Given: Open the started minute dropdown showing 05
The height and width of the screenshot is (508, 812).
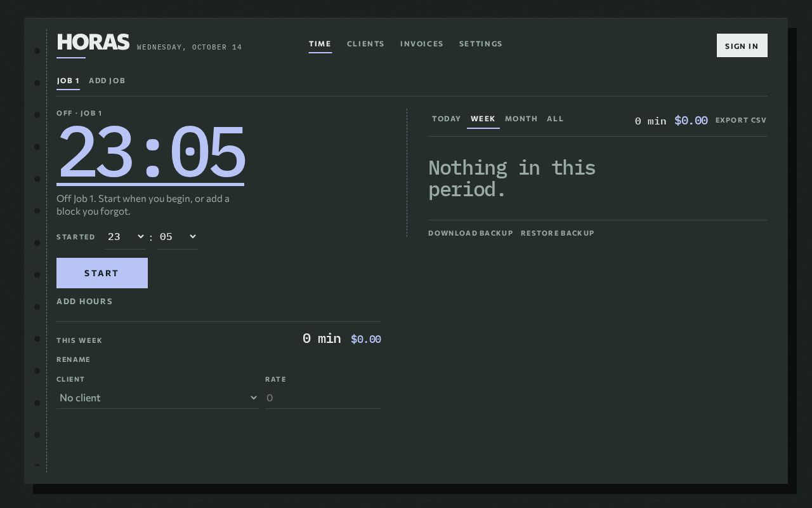Looking at the screenshot, I should (x=177, y=237).
